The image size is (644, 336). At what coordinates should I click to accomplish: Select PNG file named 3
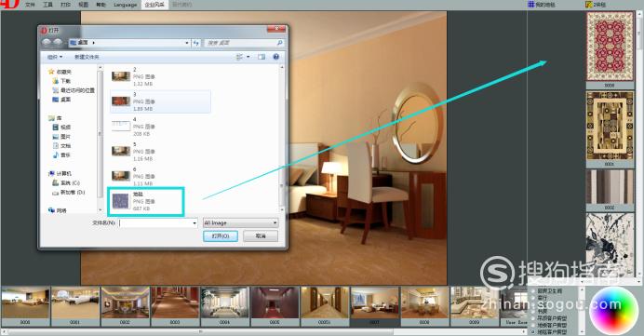(x=160, y=101)
